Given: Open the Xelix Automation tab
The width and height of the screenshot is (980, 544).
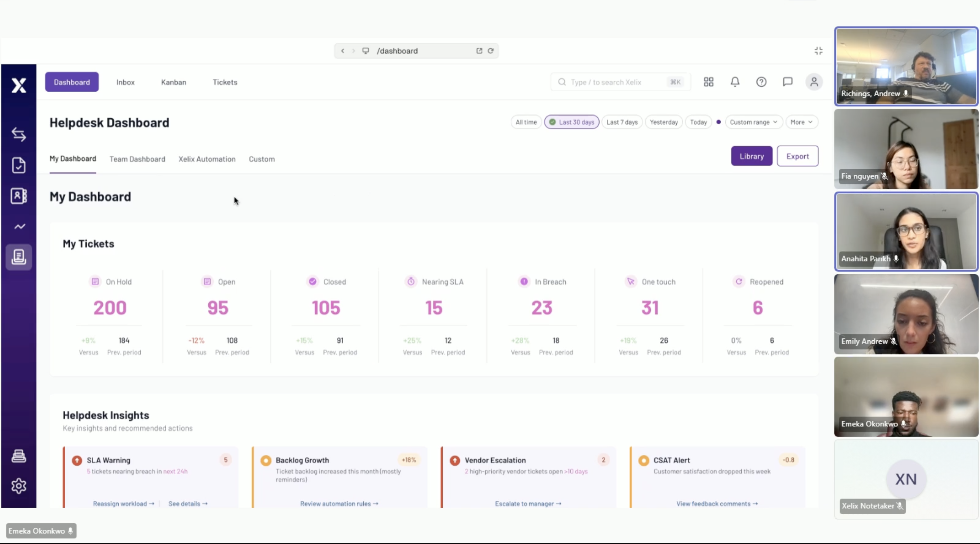Looking at the screenshot, I should 207,159.
